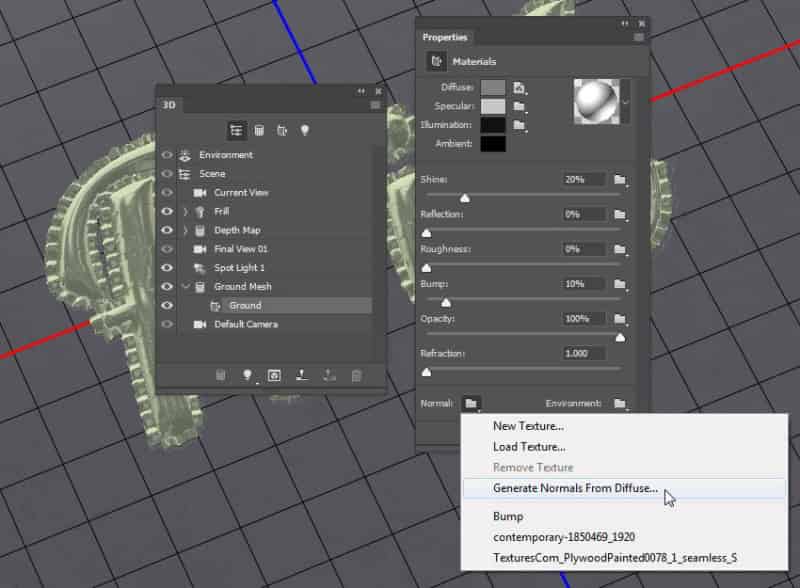Expand the Depth Map tree item

click(x=186, y=230)
